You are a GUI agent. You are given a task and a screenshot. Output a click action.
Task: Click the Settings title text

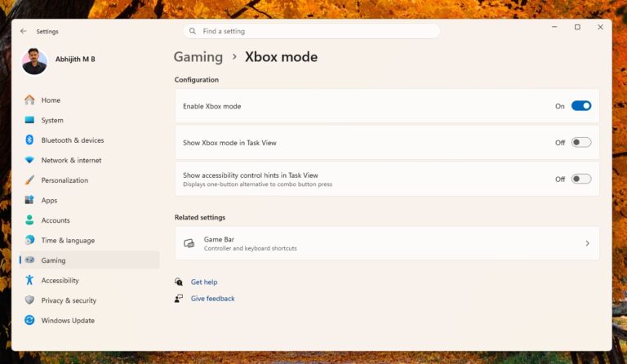click(47, 31)
